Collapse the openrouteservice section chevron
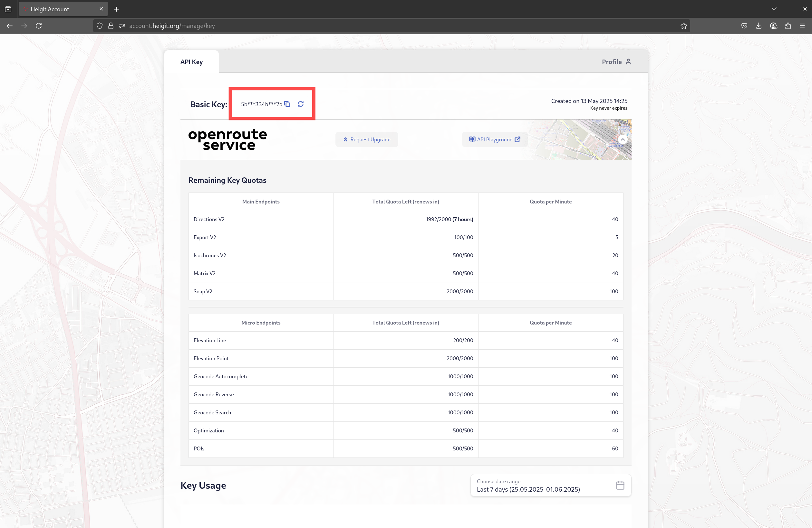The width and height of the screenshot is (812, 528). 623,139
